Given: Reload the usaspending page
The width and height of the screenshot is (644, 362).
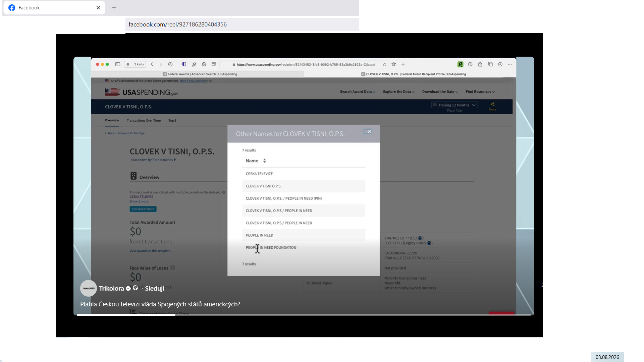Looking at the screenshot, I should coord(385,64).
